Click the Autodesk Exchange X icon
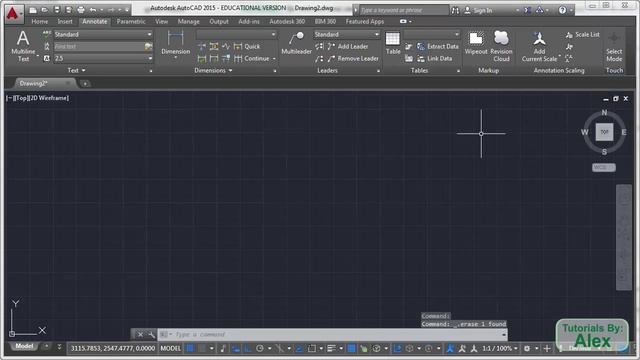 528,10
